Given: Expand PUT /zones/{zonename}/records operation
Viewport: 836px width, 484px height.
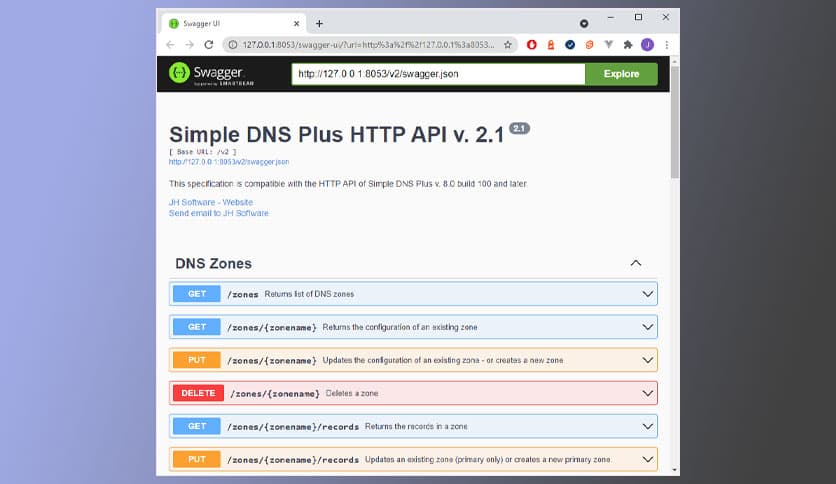Looking at the screenshot, I should [413, 459].
